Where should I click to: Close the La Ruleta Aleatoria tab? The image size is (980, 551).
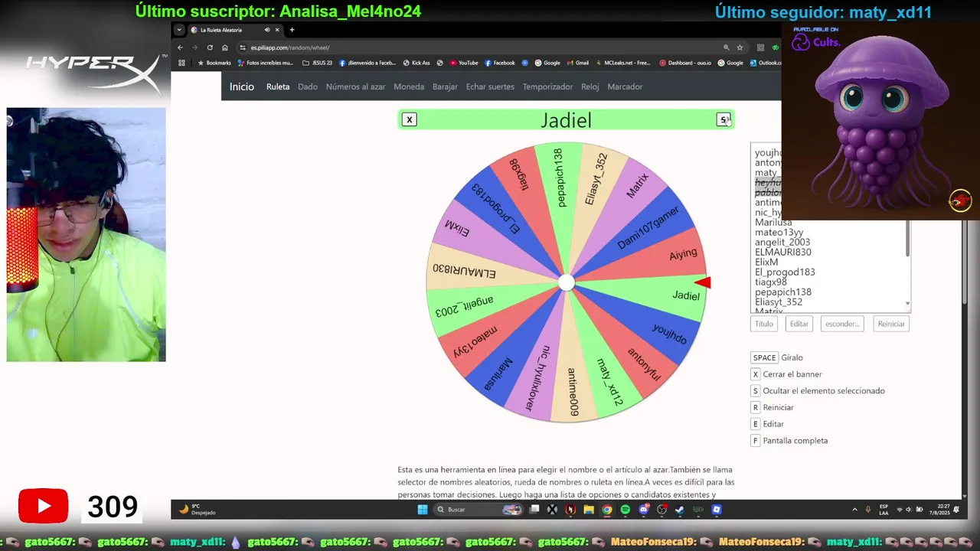coord(278,30)
